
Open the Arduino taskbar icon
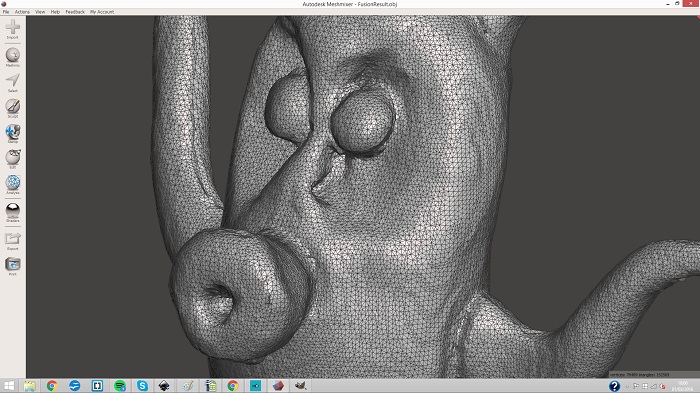[x=255, y=386]
